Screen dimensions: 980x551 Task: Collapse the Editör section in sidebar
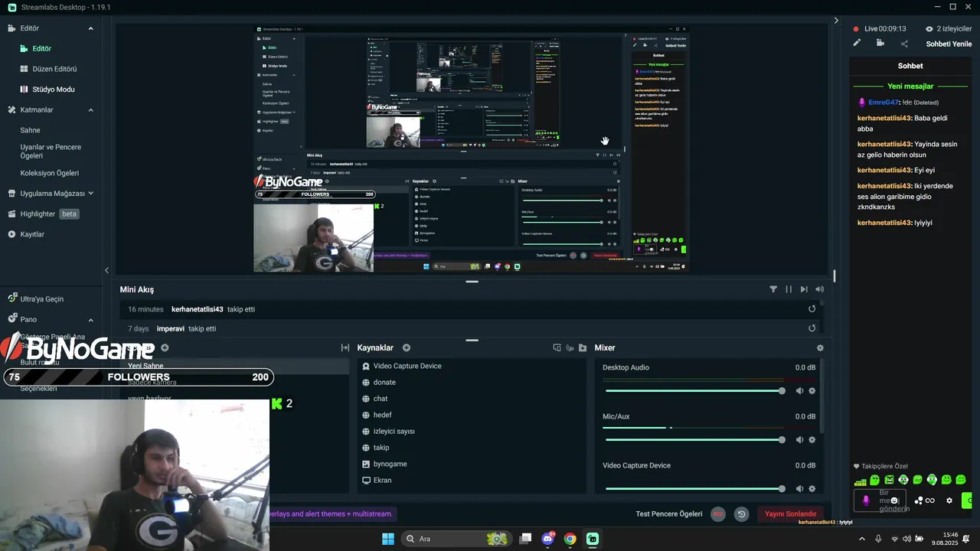[90, 28]
